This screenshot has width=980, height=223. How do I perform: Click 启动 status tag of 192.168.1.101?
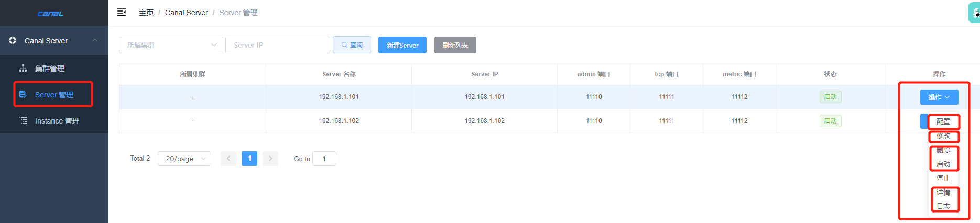(830, 97)
